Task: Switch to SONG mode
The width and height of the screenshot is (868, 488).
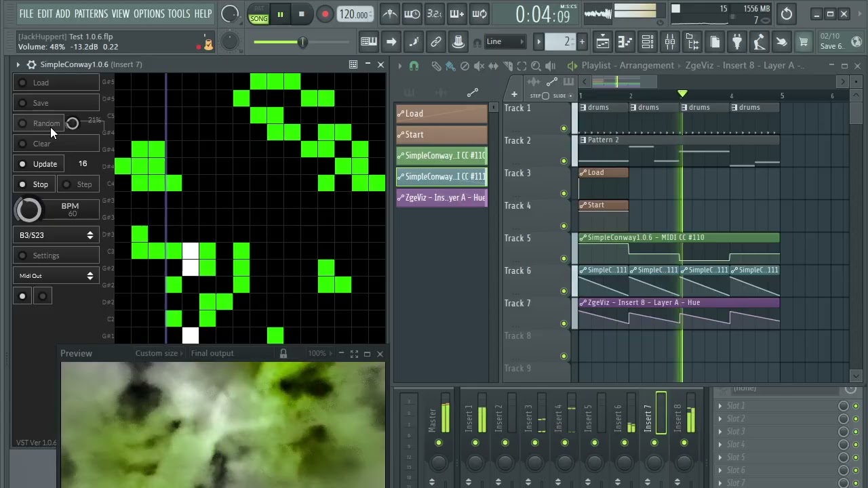Action: pyautogui.click(x=258, y=19)
